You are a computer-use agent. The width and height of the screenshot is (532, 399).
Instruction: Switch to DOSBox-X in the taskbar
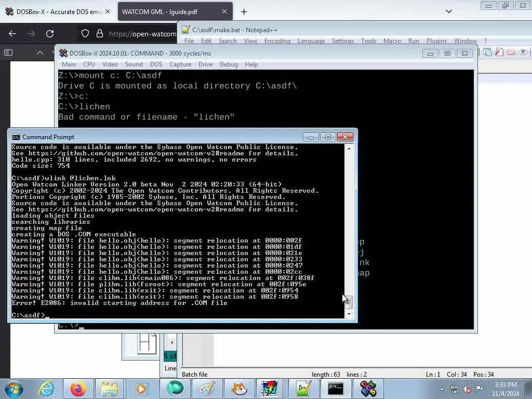pos(368,389)
